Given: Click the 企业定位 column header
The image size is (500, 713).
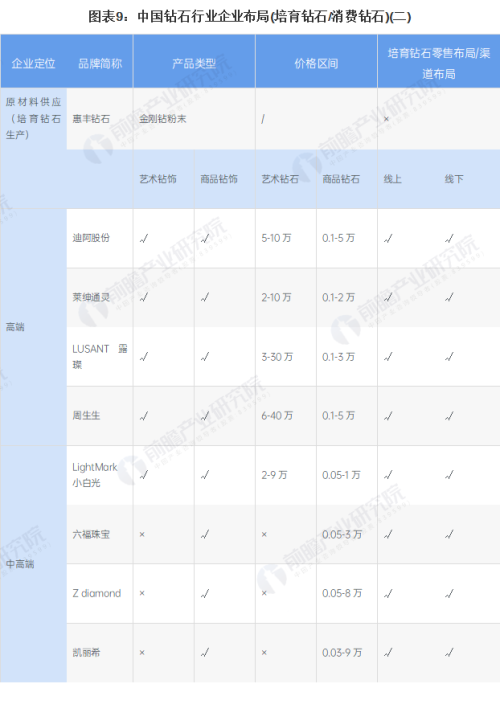Looking at the screenshot, I should coord(33,63).
